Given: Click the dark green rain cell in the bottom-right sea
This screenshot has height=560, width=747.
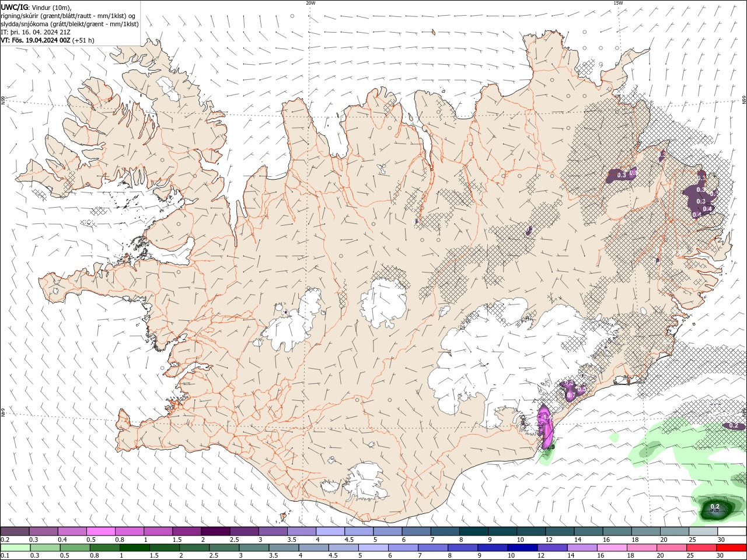Looking at the screenshot, I should [x=716, y=509].
